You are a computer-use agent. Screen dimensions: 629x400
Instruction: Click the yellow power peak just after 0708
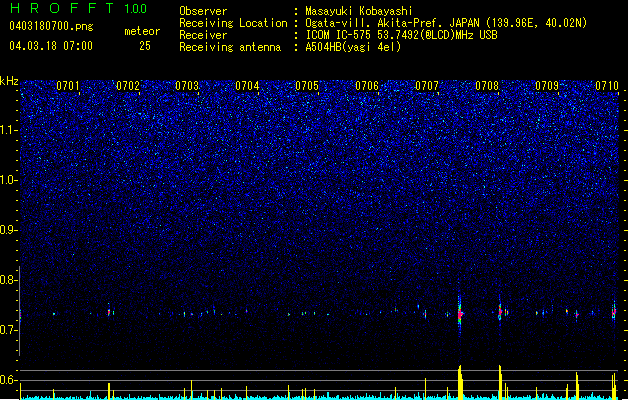[x=500, y=382]
